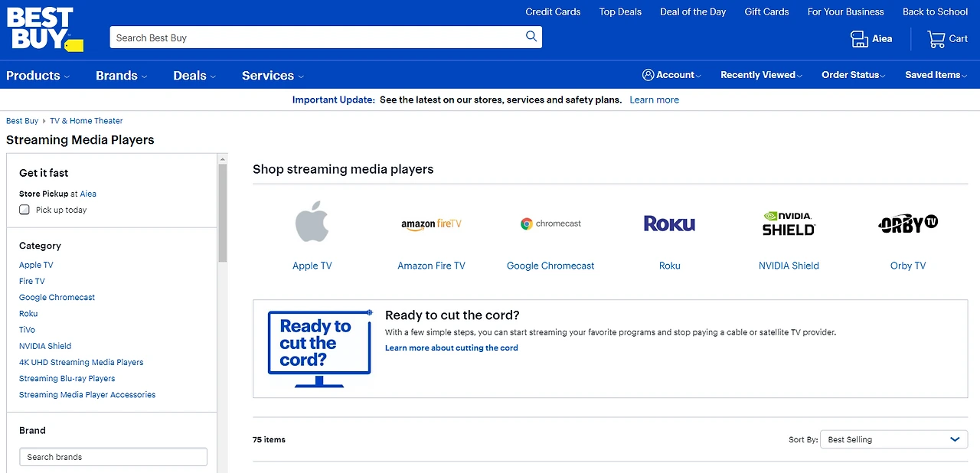Open Back to School link
Image resolution: width=980 pixels, height=473 pixels.
935,11
